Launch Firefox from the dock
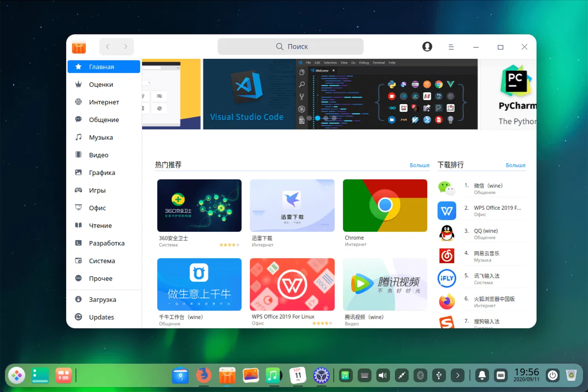This screenshot has width=588, height=392. tap(203, 375)
